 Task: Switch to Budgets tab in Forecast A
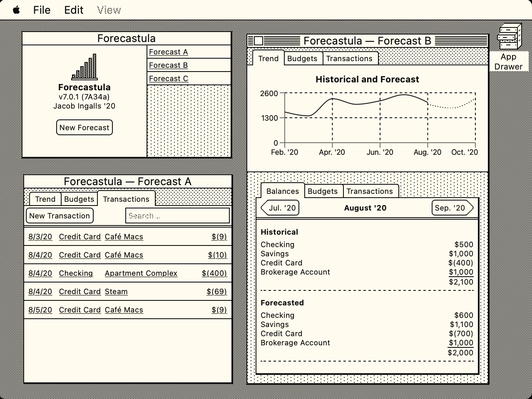coord(79,199)
